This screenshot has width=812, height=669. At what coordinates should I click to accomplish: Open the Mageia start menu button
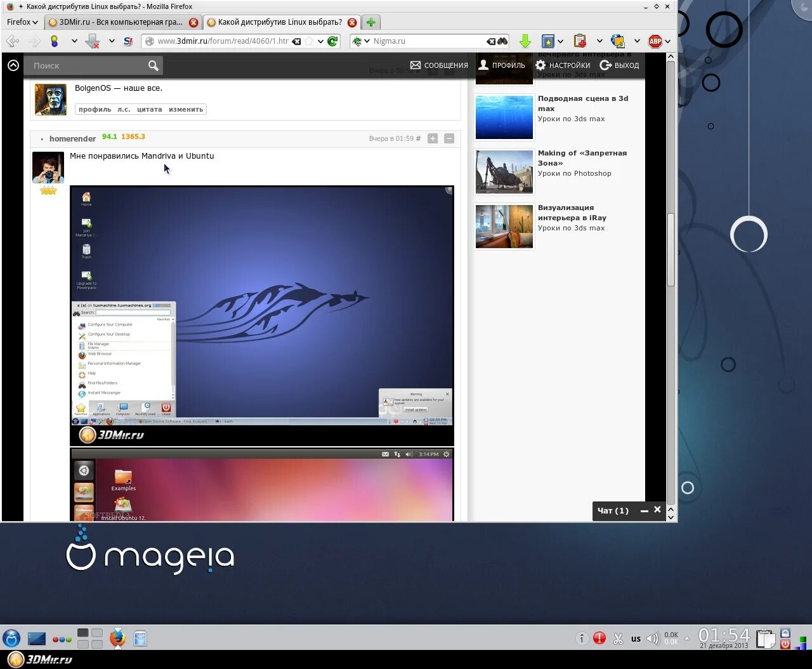[x=11, y=638]
